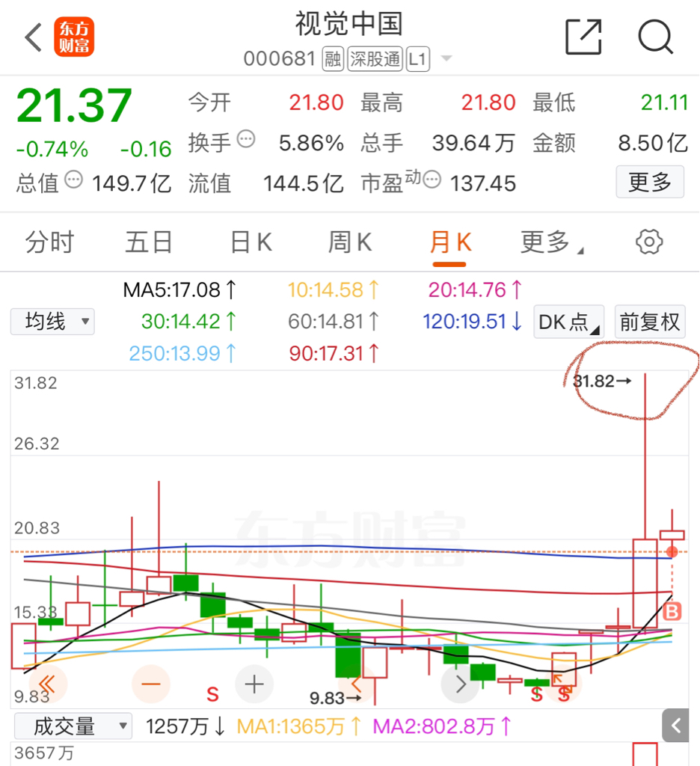The image size is (700, 766).
Task: Tap the 最低 21.11 value
Action: 664,103
